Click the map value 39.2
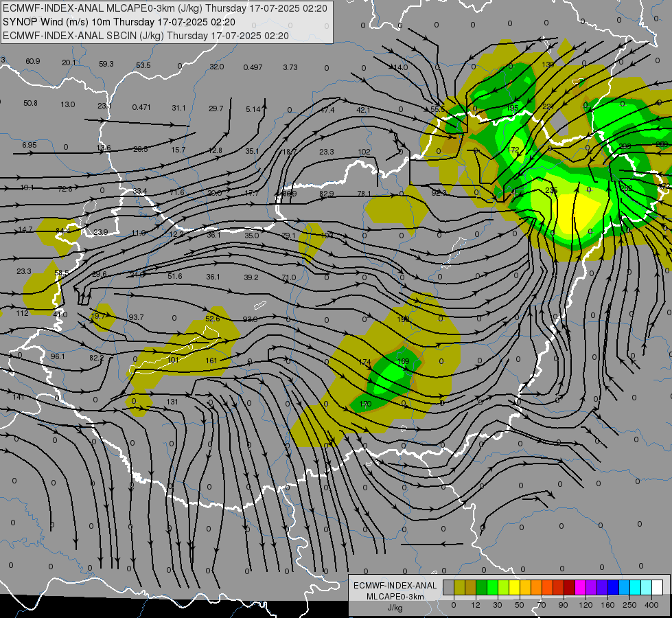 pos(251,277)
